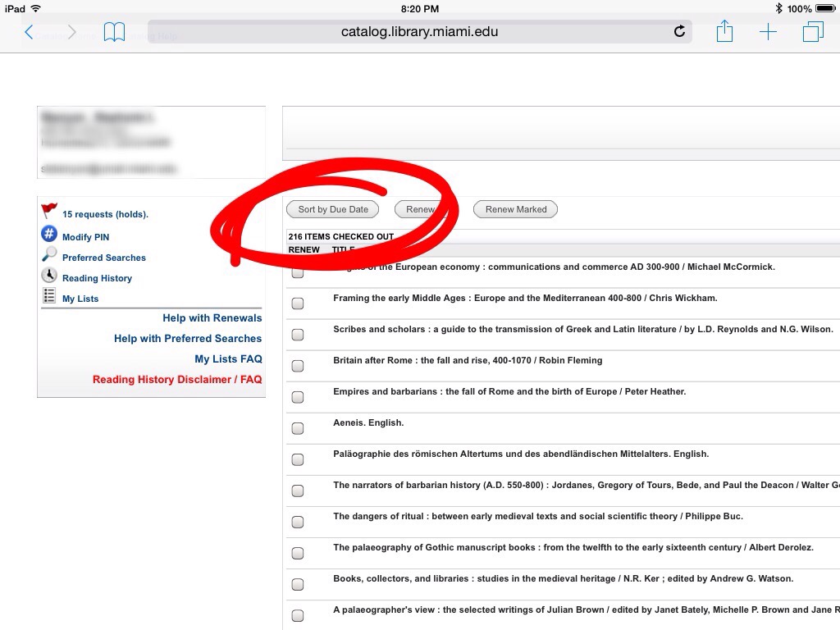
Task: Tick the Aeneis. English. renew checkbox
Action: coord(298,428)
